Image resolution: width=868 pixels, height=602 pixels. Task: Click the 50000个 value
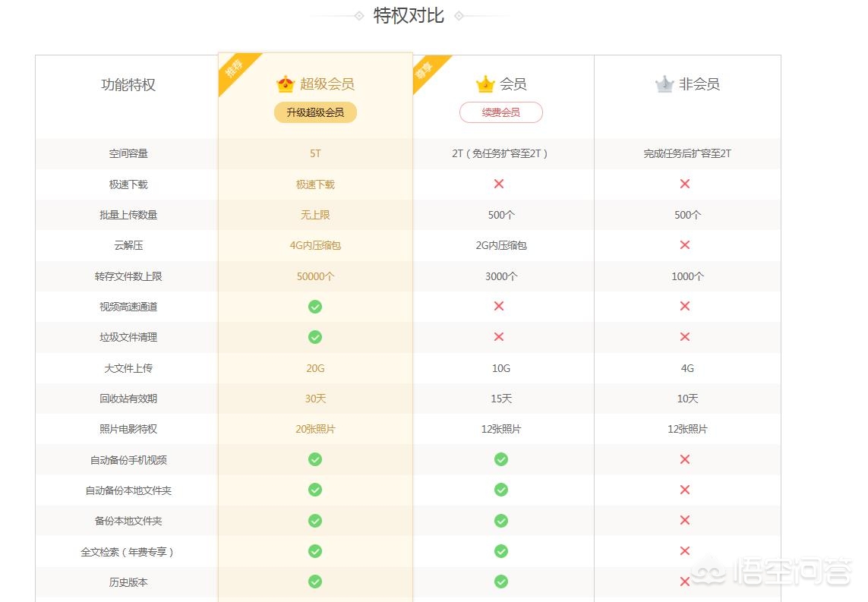click(x=316, y=276)
